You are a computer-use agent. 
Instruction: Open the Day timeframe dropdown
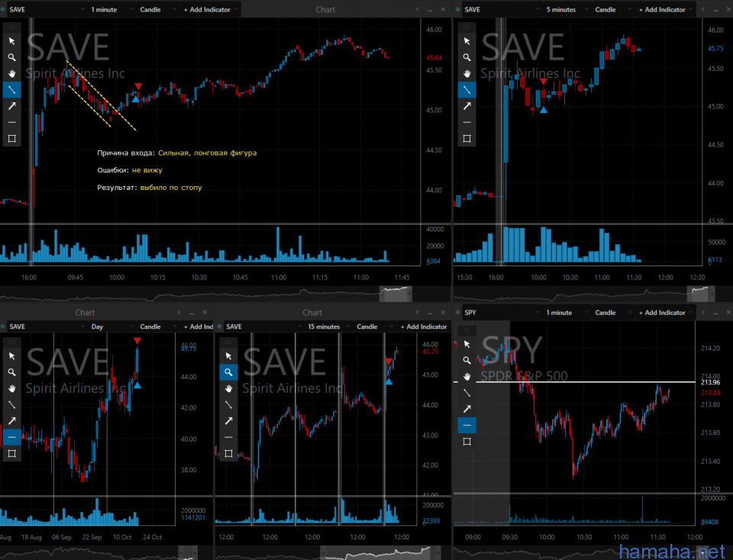[111, 327]
